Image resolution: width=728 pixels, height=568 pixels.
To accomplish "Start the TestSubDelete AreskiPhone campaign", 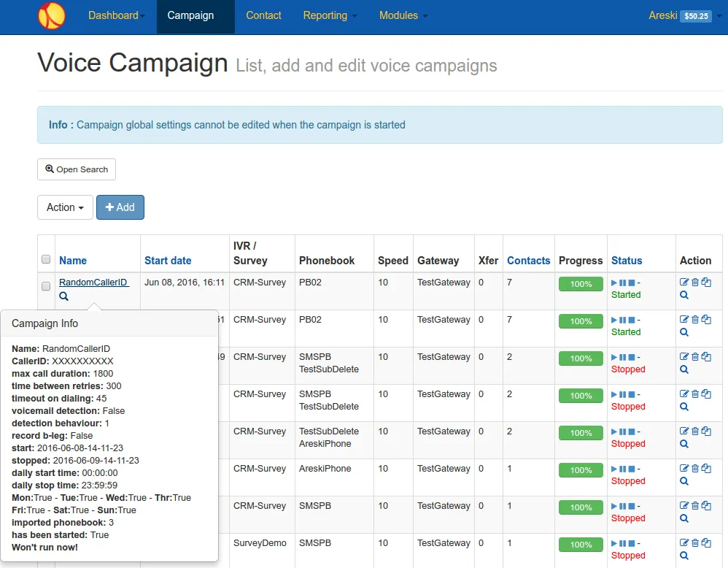I will (x=614, y=431).
